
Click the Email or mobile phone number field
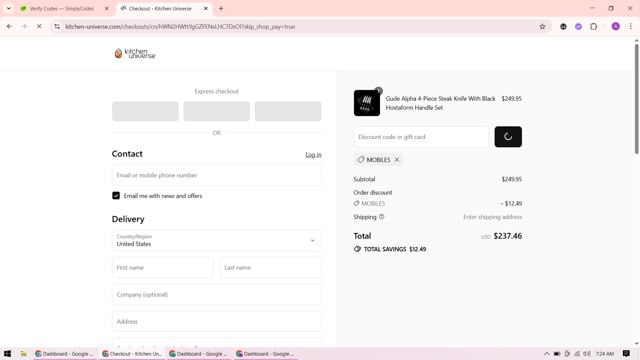click(x=216, y=175)
